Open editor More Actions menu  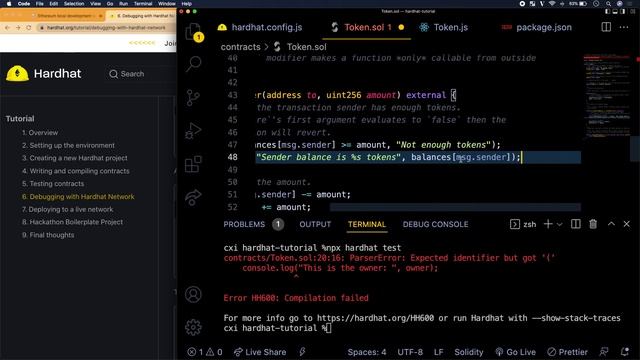[x=624, y=27]
